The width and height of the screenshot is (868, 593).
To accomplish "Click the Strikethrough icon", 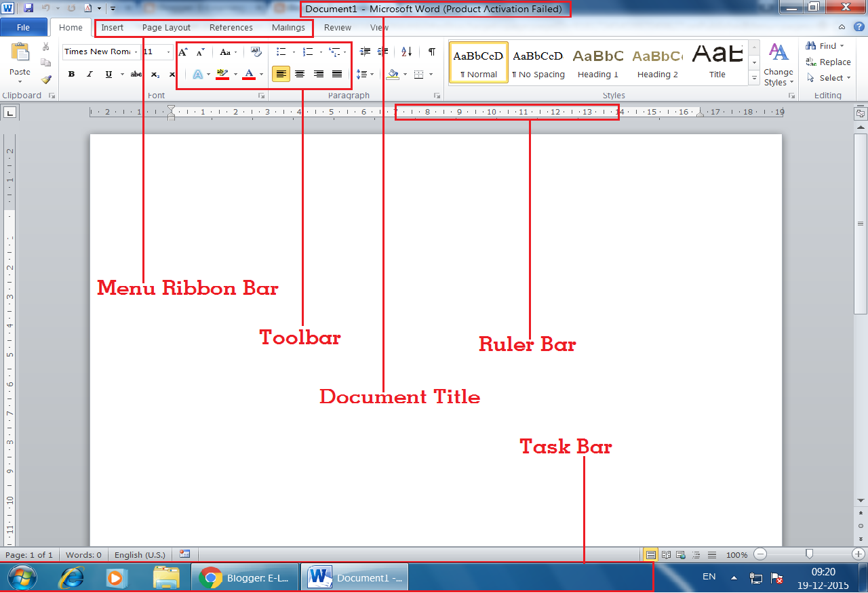I will [x=137, y=74].
